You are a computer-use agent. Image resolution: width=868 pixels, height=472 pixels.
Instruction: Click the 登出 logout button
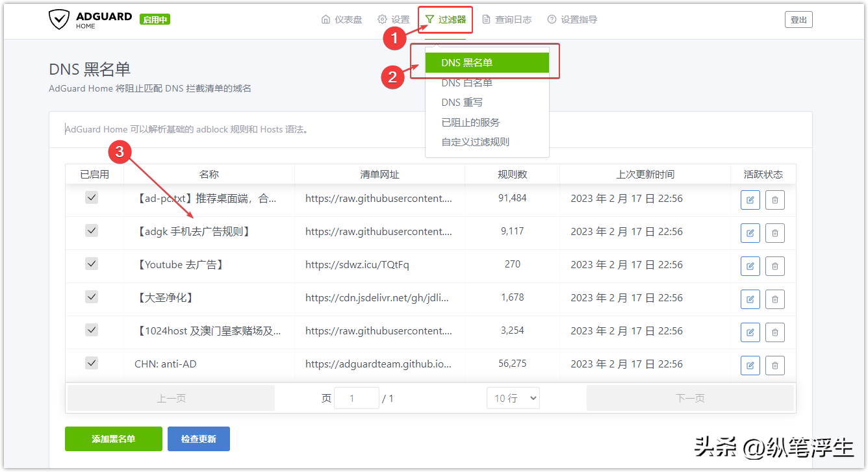[x=798, y=19]
